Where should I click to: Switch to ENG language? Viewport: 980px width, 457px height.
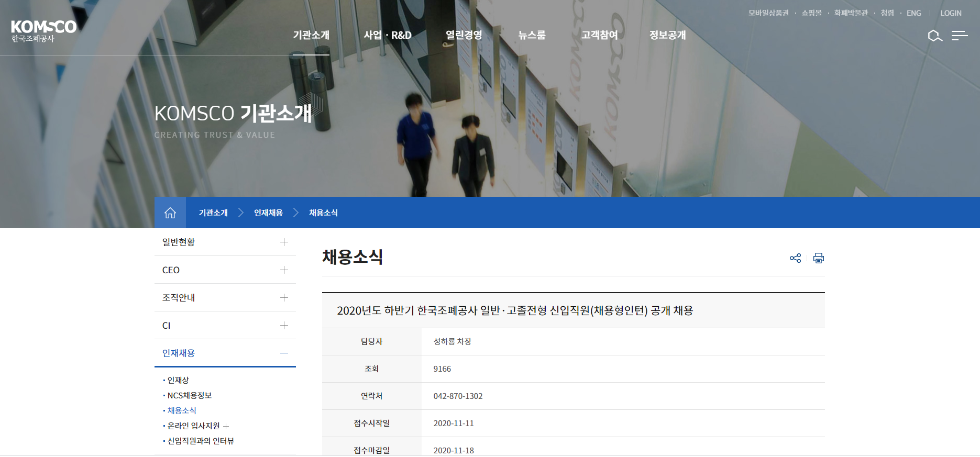(914, 13)
